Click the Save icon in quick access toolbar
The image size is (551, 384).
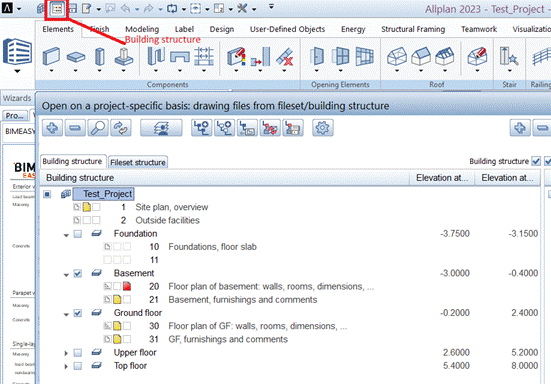point(72,8)
